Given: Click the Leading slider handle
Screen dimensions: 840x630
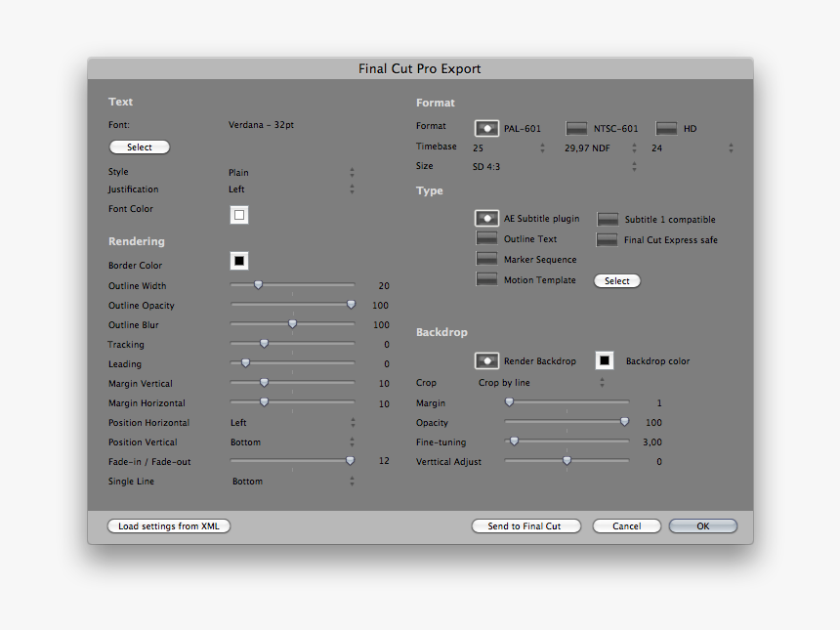Looking at the screenshot, I should coord(245,363).
